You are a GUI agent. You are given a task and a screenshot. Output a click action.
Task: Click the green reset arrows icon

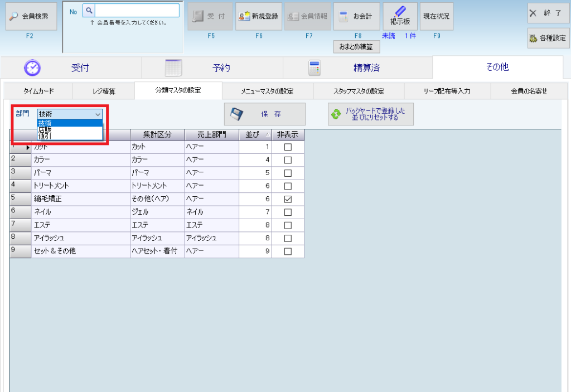pos(336,114)
